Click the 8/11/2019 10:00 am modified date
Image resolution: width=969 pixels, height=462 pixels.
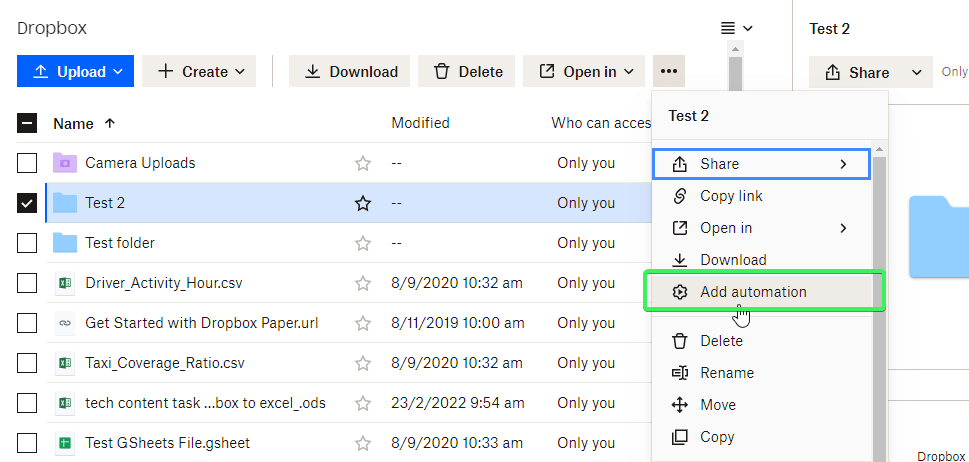pyautogui.click(x=457, y=323)
